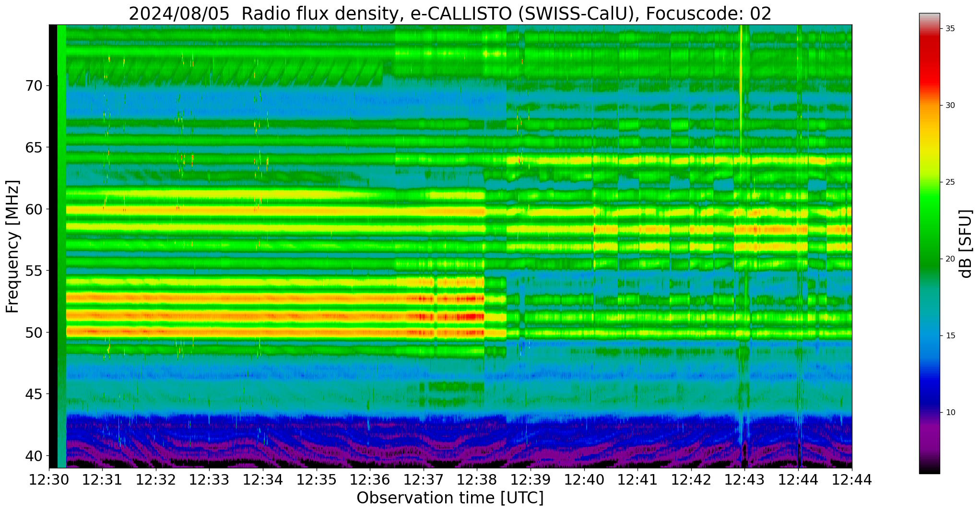The height and width of the screenshot is (512, 980).
Task: Click the 55 tick on frequency axis
Action: [x=34, y=271]
